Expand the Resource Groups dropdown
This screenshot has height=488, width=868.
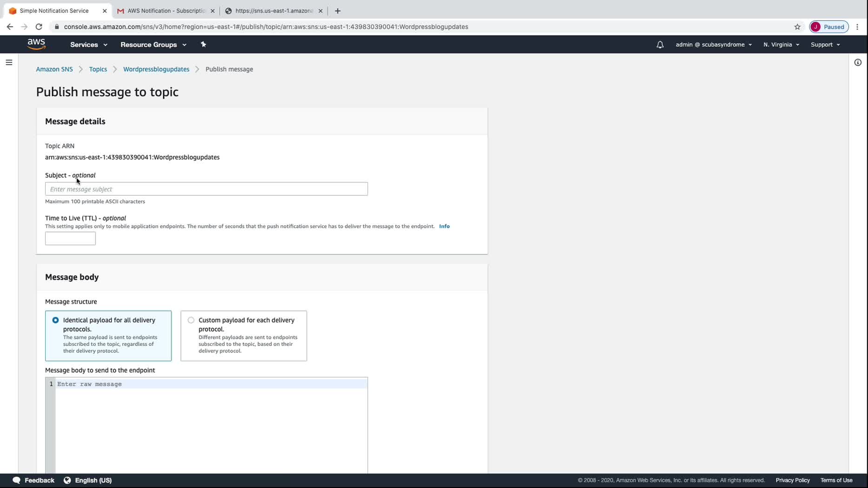click(154, 45)
